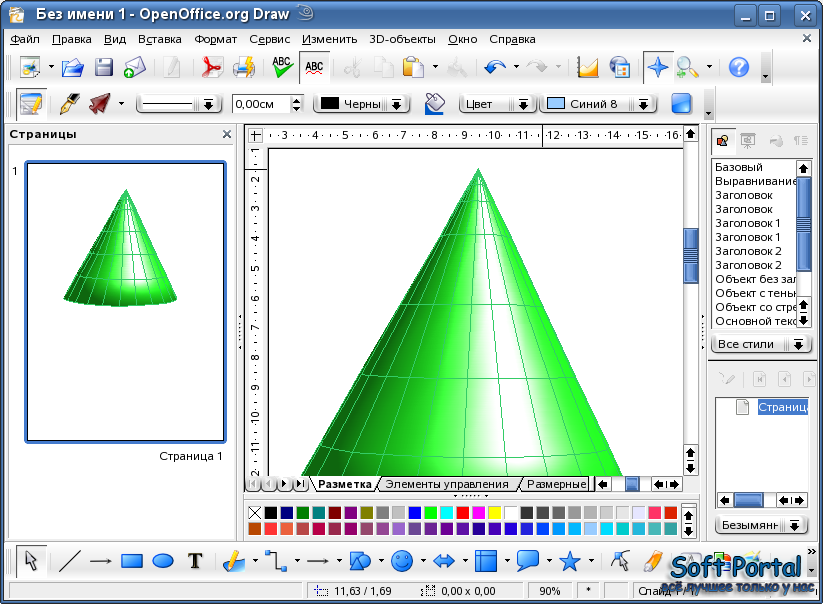Click the red color swatch in palette
The width and height of the screenshot is (823, 604).
click(463, 513)
